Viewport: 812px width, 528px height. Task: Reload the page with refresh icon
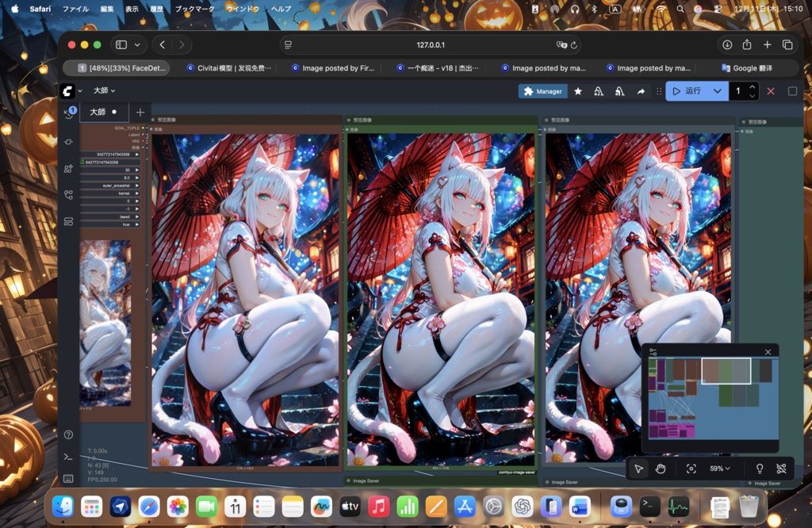click(x=574, y=45)
